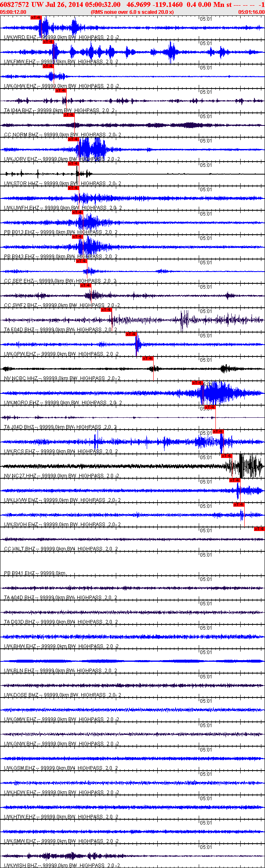Viewport: 265px width, 868px height.
Task: Select the UW.HTW EHZ station label
Action: point(61,816)
